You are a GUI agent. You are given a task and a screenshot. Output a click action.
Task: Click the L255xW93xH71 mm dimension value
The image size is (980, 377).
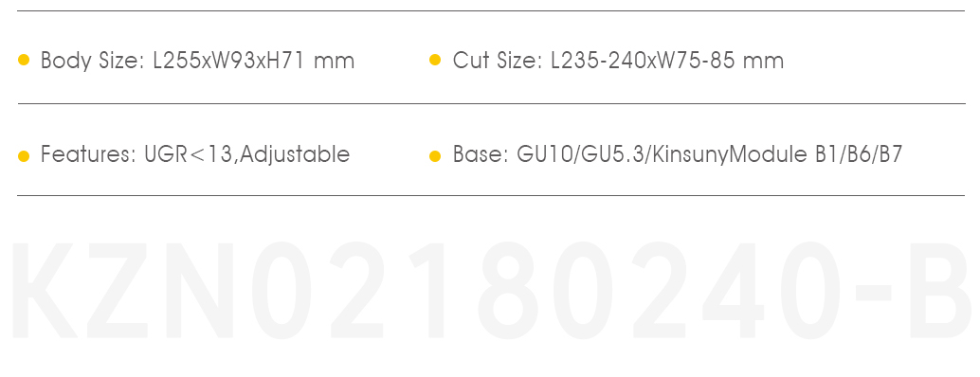[254, 61]
